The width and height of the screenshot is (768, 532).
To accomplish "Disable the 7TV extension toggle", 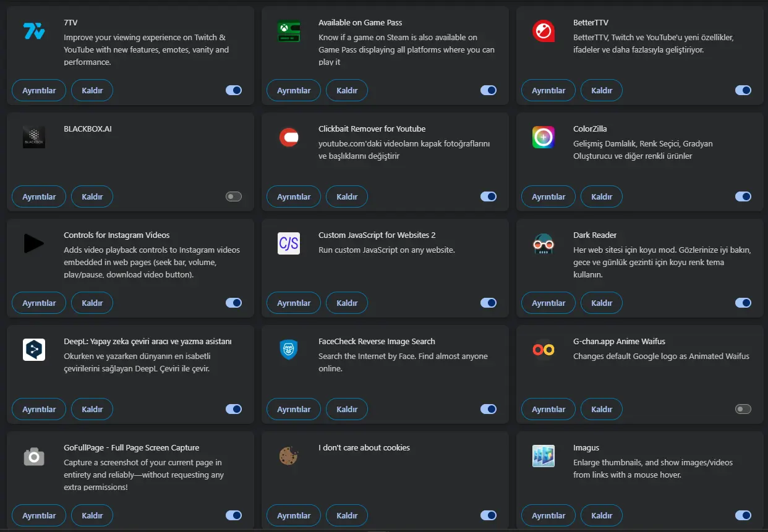I will pyautogui.click(x=234, y=90).
